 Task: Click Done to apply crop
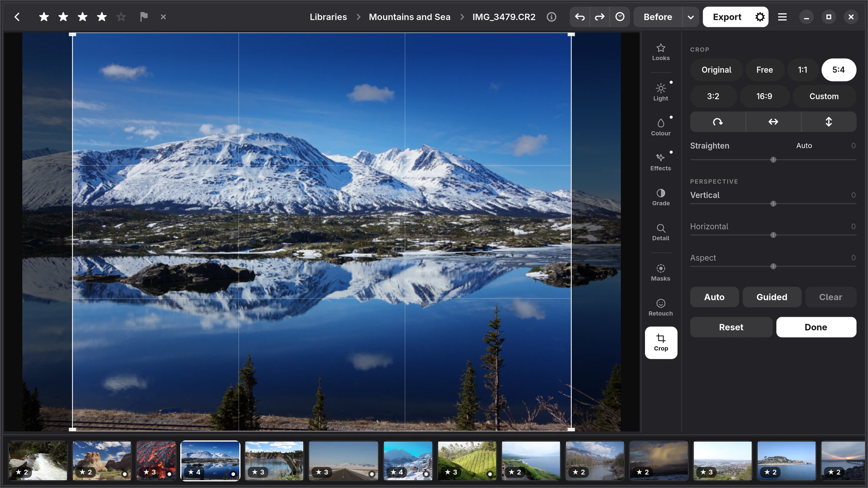pyautogui.click(x=816, y=327)
